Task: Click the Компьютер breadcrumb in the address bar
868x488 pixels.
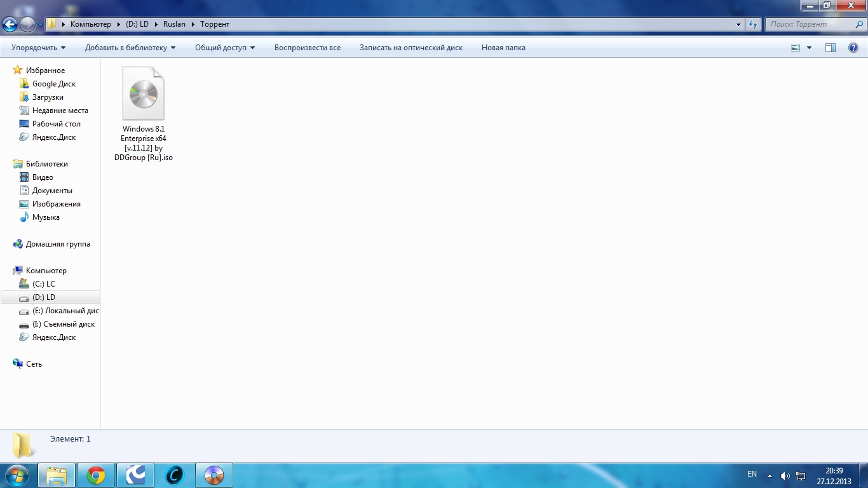Action: pyautogui.click(x=90, y=24)
